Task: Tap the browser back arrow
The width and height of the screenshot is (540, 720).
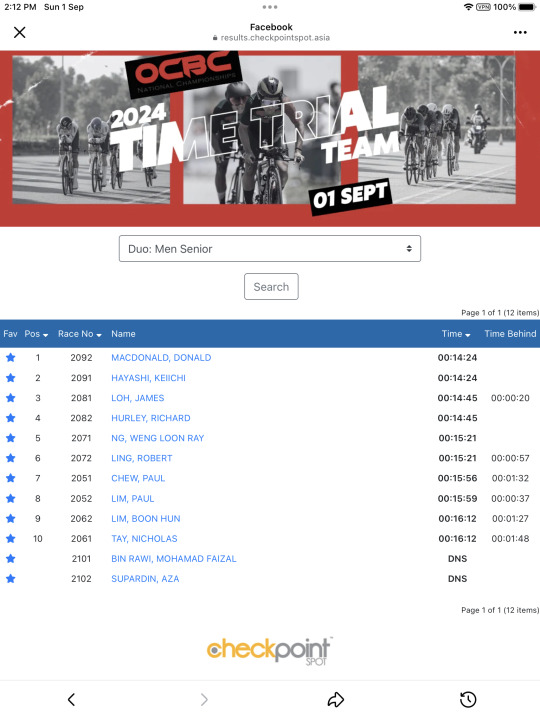Action: (71, 699)
